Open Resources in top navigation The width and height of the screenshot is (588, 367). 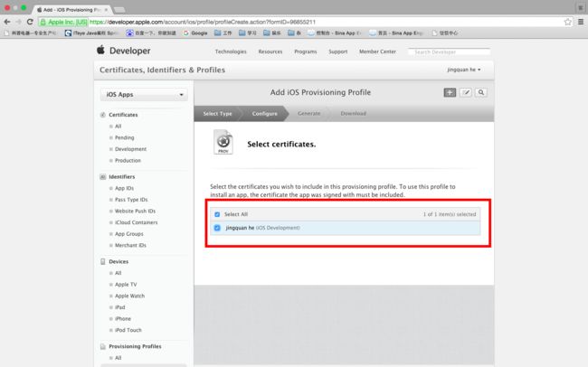click(270, 52)
